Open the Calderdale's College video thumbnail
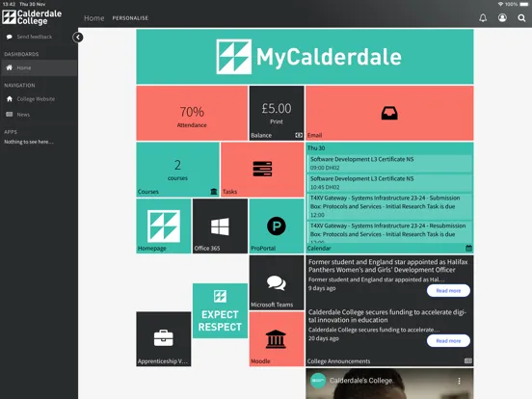The image size is (532, 399). (389, 384)
